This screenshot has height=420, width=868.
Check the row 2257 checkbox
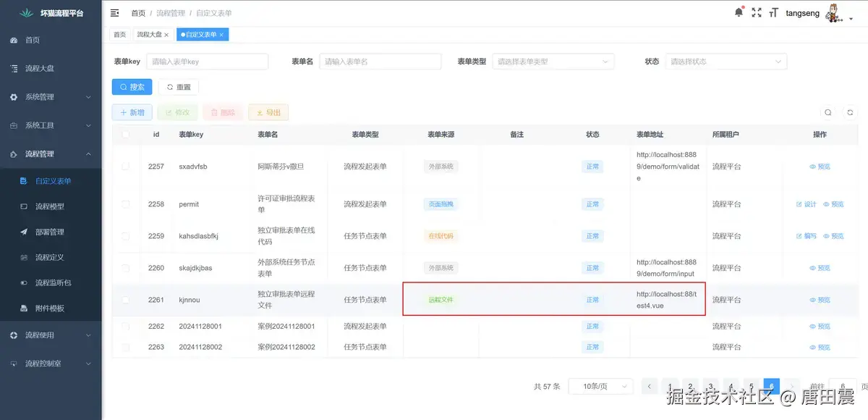(x=126, y=166)
